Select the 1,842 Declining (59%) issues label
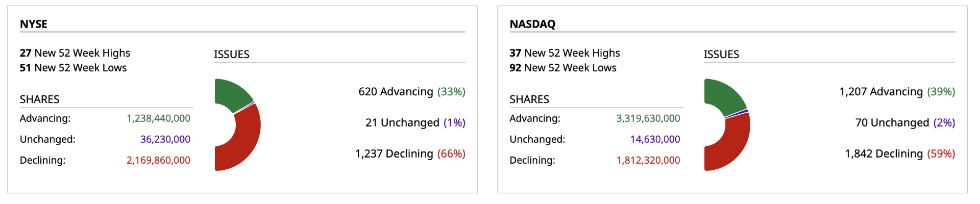 [x=900, y=154]
